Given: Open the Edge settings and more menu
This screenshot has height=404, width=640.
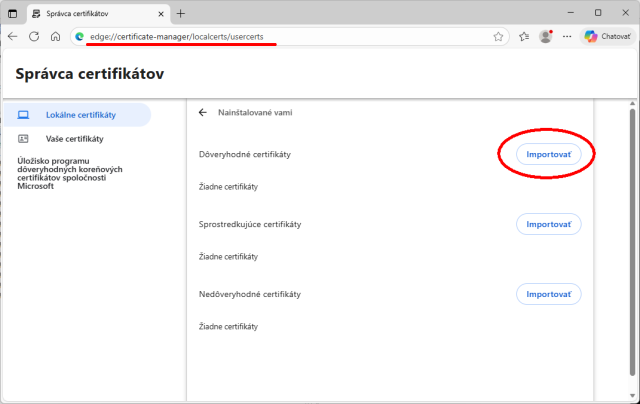Looking at the screenshot, I should click(x=567, y=36).
